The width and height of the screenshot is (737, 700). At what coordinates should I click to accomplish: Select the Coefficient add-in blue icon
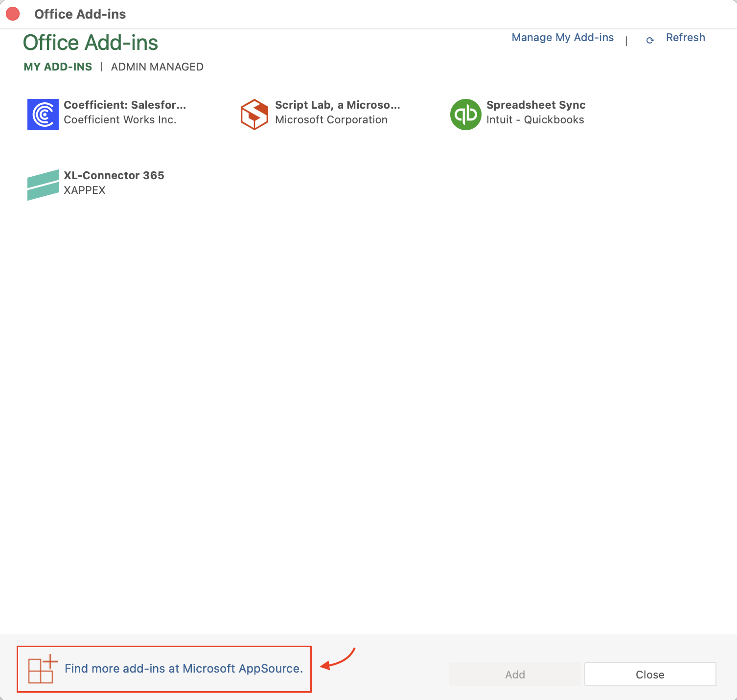(x=43, y=115)
